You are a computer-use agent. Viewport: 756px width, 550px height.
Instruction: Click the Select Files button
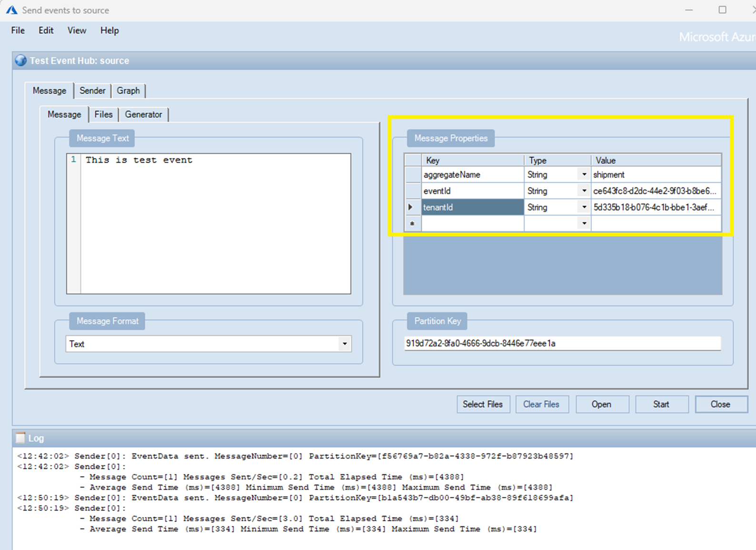(483, 404)
